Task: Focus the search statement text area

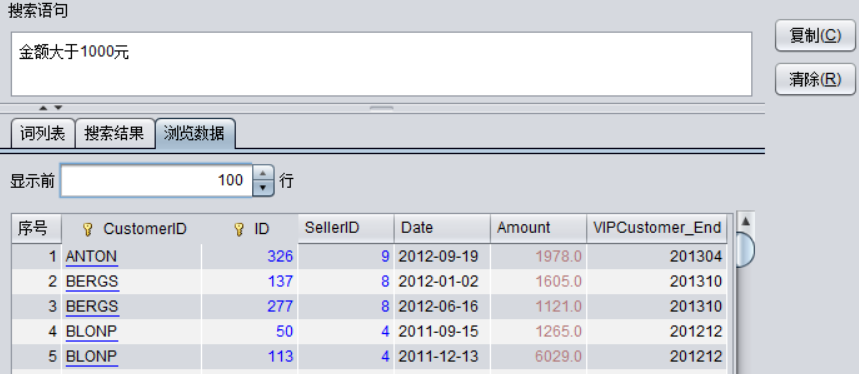Action: coord(381,64)
